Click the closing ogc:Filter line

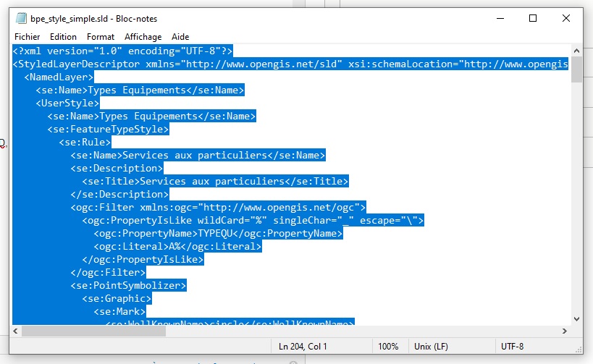click(x=108, y=273)
